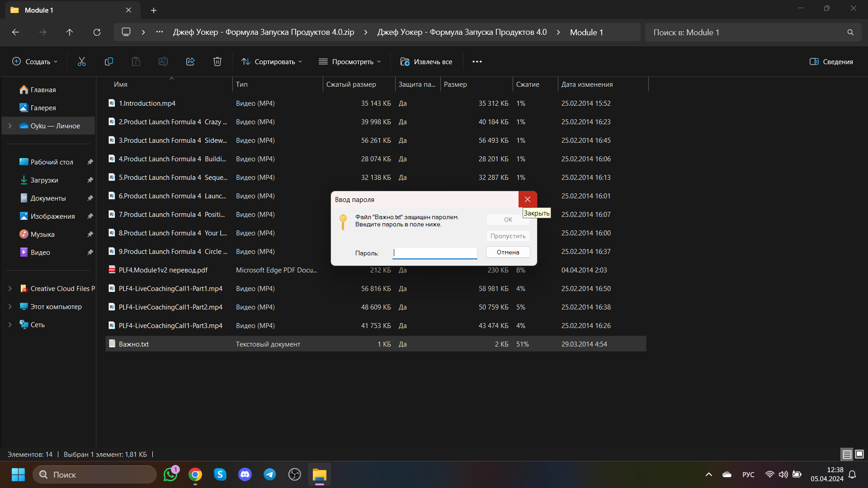Sort by Имя column header

tap(121, 84)
